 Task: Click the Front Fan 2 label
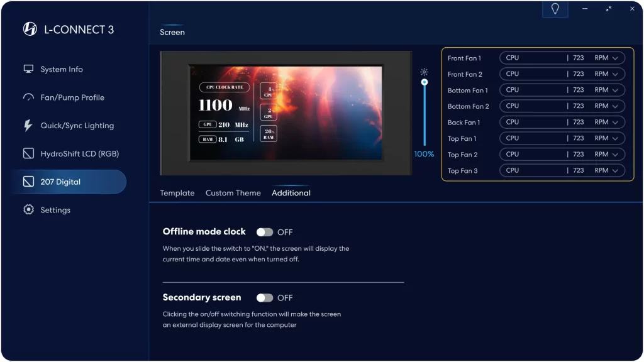click(x=465, y=74)
